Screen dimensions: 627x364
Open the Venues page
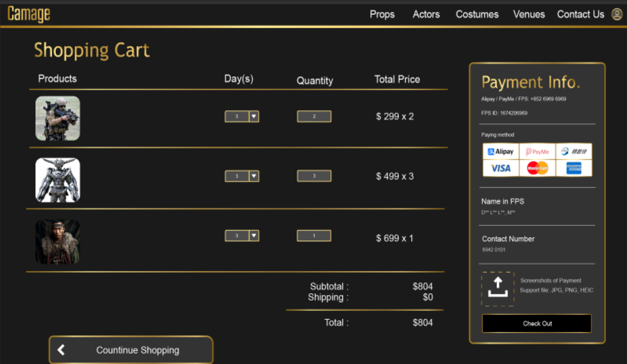pyautogui.click(x=529, y=14)
